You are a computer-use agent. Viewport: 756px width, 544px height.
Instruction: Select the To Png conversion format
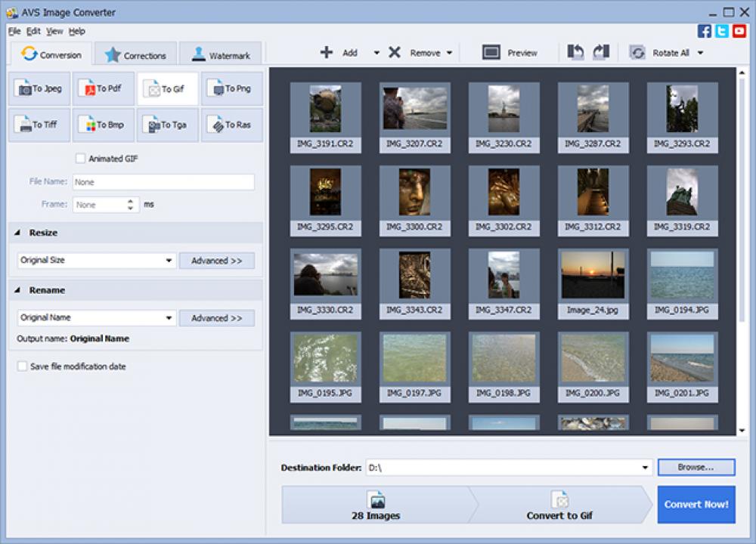coord(231,88)
